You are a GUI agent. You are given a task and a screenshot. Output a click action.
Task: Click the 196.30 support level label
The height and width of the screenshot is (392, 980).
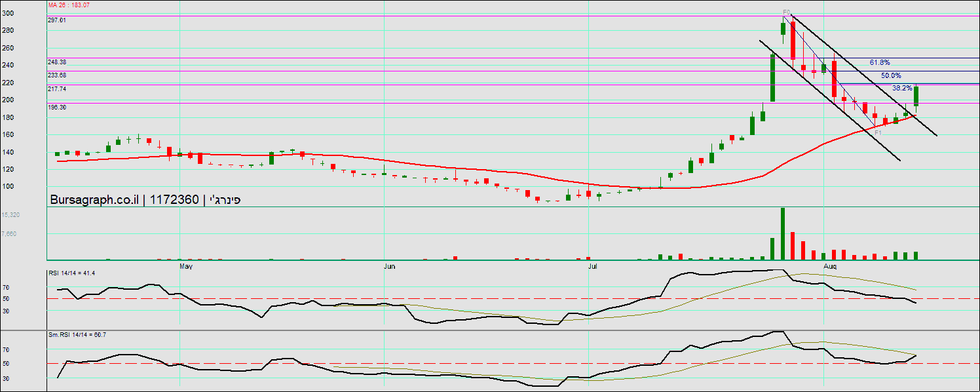tap(57, 107)
